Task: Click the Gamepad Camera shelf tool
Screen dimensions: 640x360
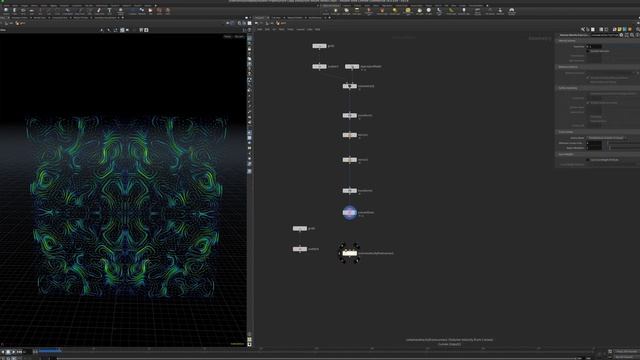Action: pyautogui.click(x=511, y=11)
